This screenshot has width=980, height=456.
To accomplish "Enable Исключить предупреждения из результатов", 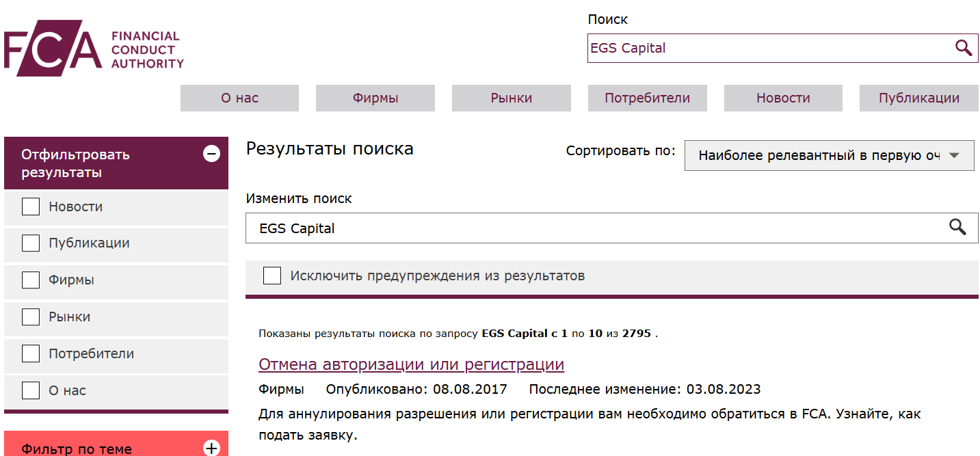I will tap(272, 276).
